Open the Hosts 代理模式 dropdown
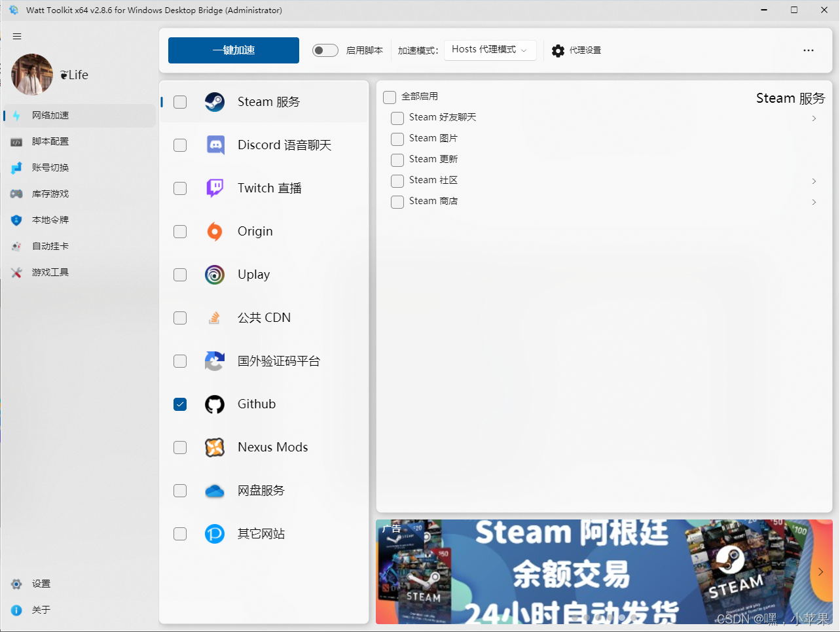840x632 pixels. [490, 50]
